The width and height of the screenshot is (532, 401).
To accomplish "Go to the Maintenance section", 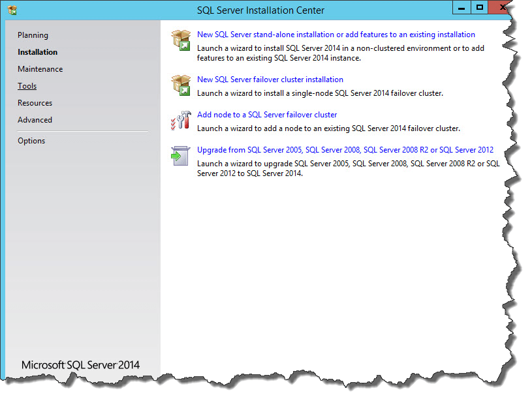I will (x=40, y=69).
